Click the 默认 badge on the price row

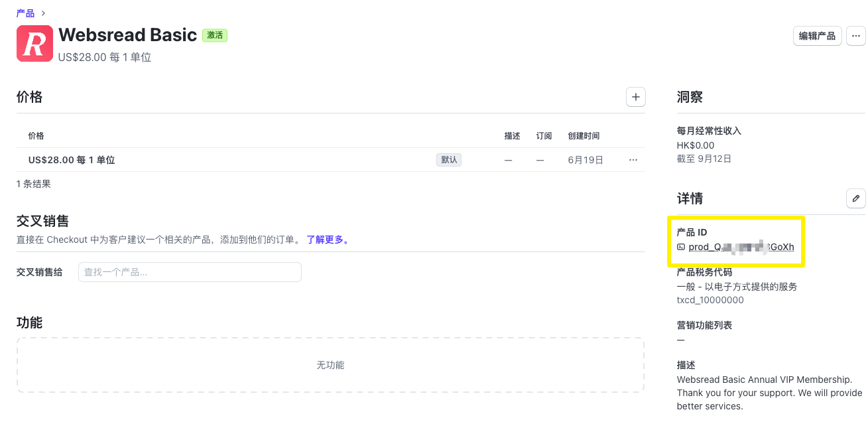[448, 159]
